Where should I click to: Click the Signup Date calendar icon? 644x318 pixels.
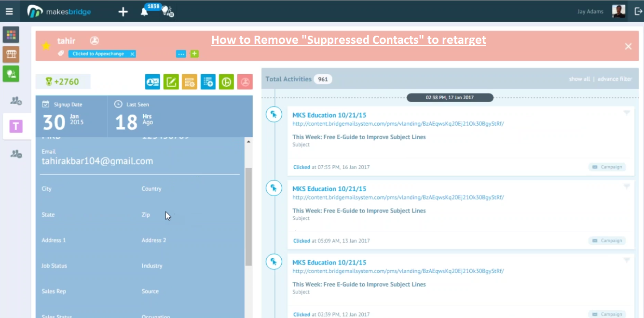click(x=46, y=104)
